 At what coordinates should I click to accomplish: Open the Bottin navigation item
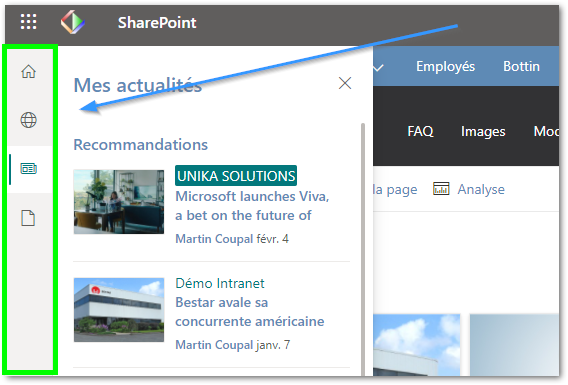[521, 66]
